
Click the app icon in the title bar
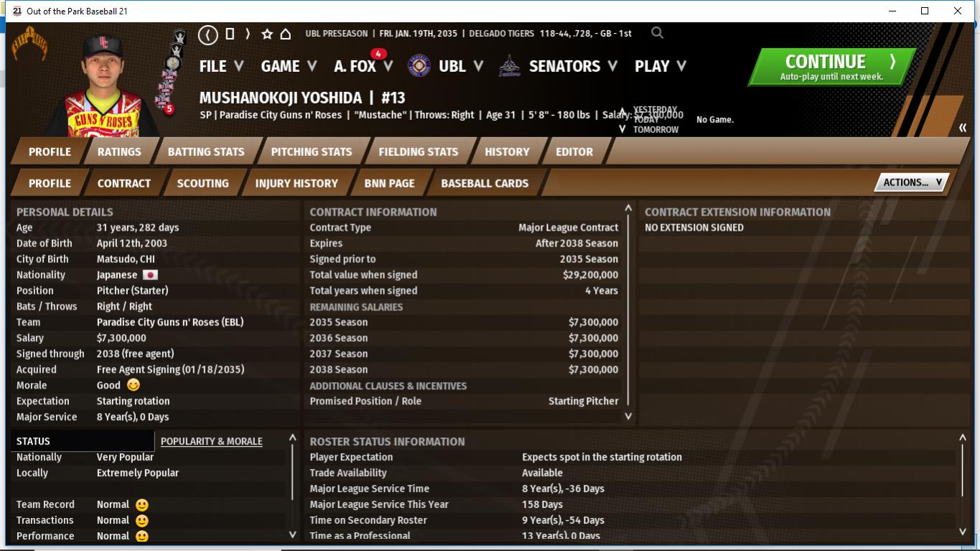pos(17,11)
